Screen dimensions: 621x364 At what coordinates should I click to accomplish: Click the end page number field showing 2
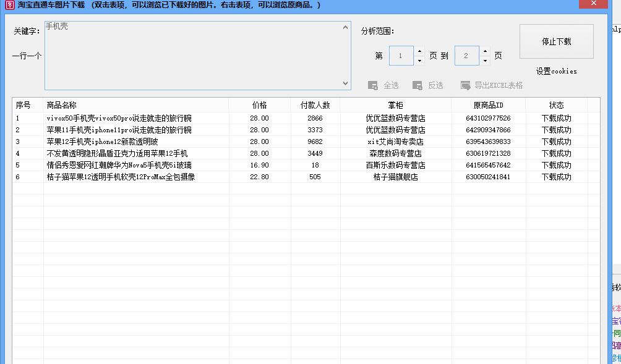click(x=467, y=55)
